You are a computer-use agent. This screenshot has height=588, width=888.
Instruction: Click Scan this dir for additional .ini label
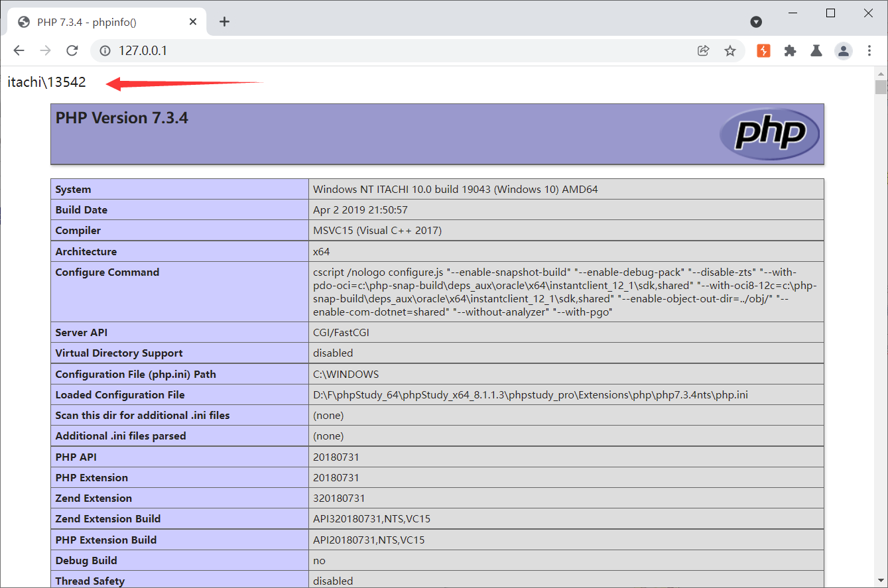(x=143, y=416)
